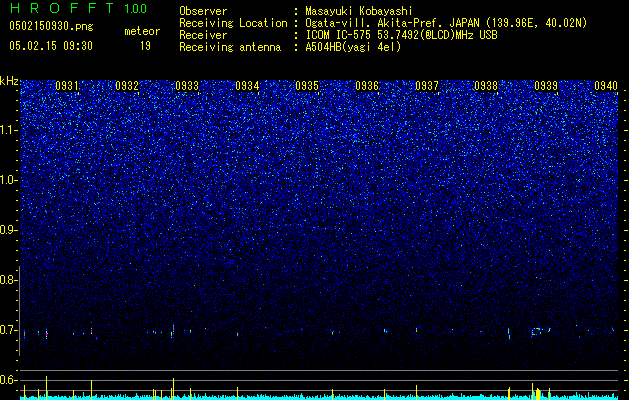The image size is (629, 400).
Task: Click the bright meteor echo near 0933
Action: [173, 331]
